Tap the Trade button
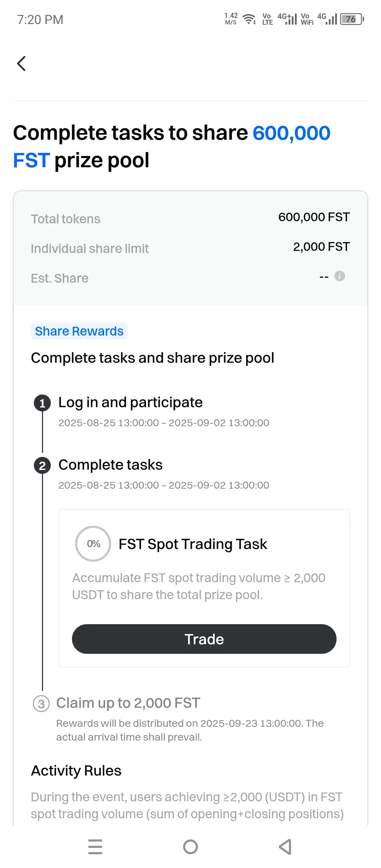 [x=204, y=639]
